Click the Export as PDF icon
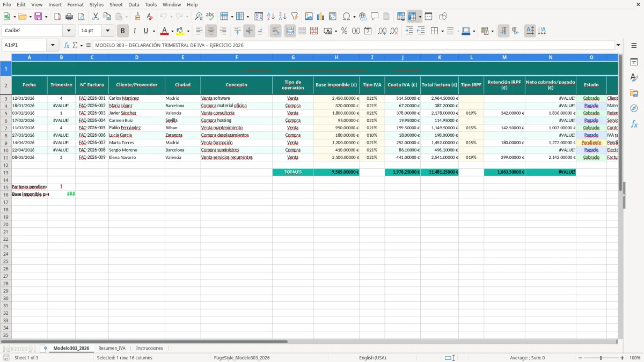Screen dimensions: 644x362 (x=57, y=17)
